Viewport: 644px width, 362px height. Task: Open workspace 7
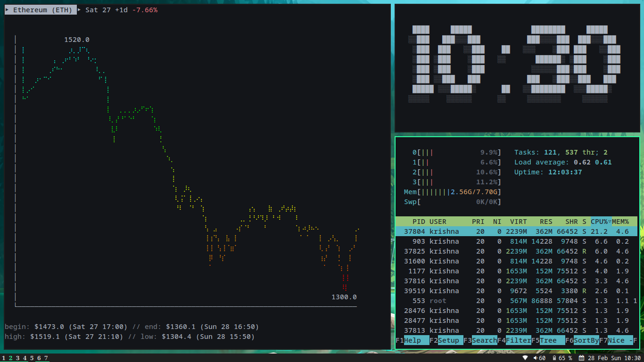click(x=46, y=358)
